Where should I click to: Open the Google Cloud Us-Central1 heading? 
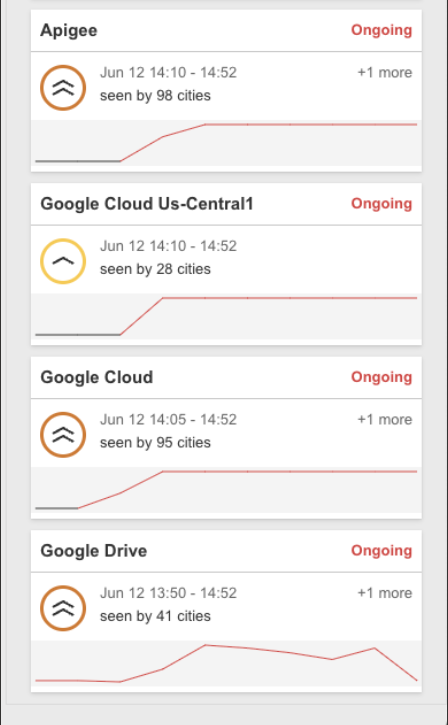pyautogui.click(x=147, y=204)
